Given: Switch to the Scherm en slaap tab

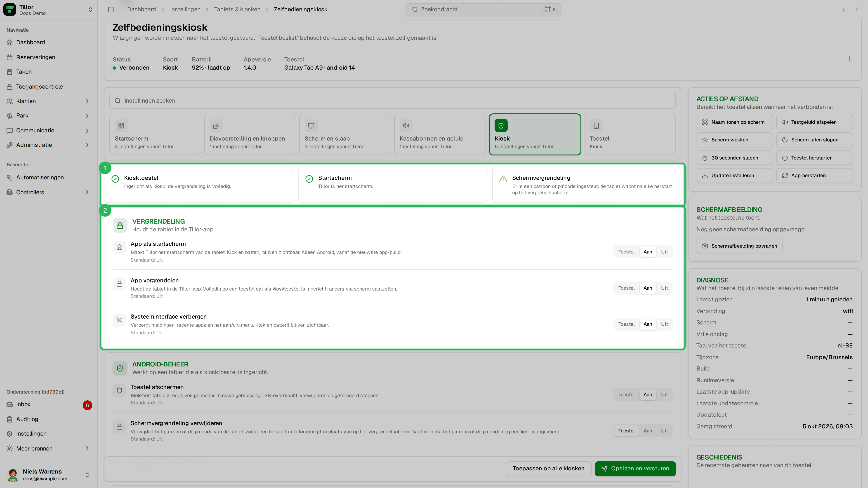Looking at the screenshot, I should click(x=345, y=134).
